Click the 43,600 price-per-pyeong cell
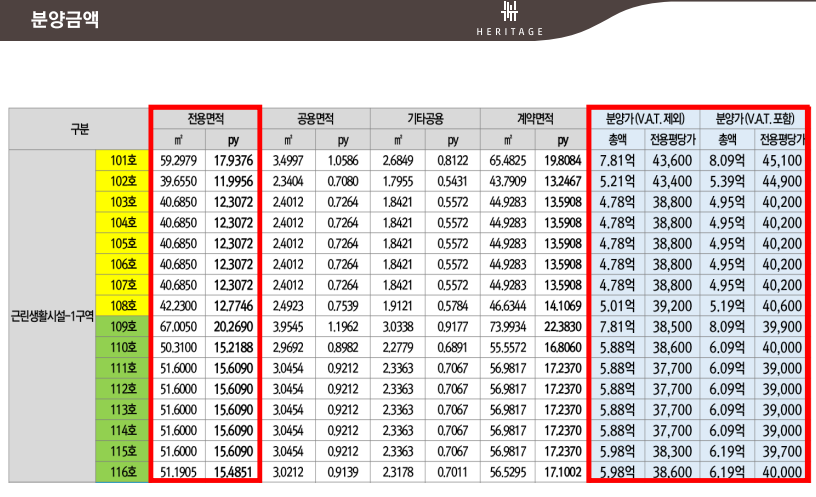Screen dimensions: 816x497 point(672,160)
